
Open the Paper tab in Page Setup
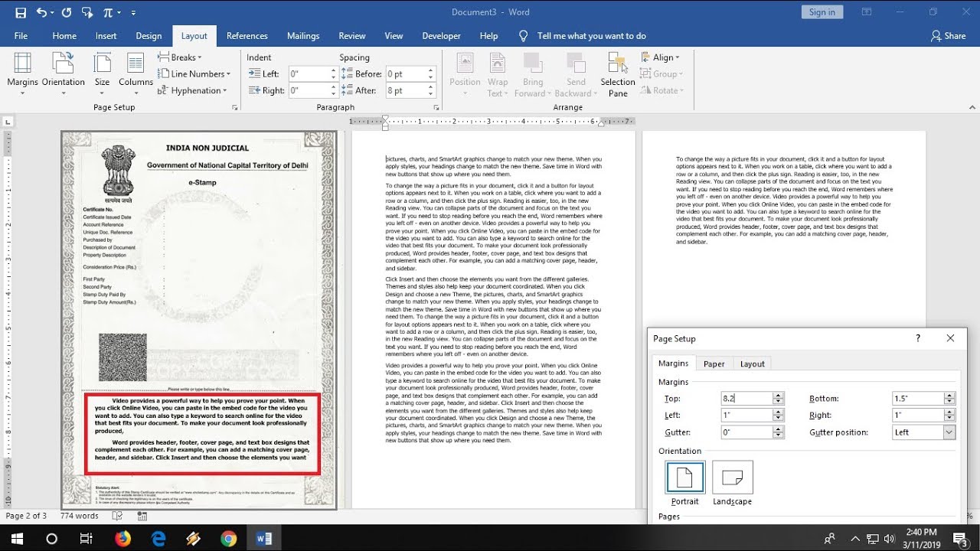point(714,364)
